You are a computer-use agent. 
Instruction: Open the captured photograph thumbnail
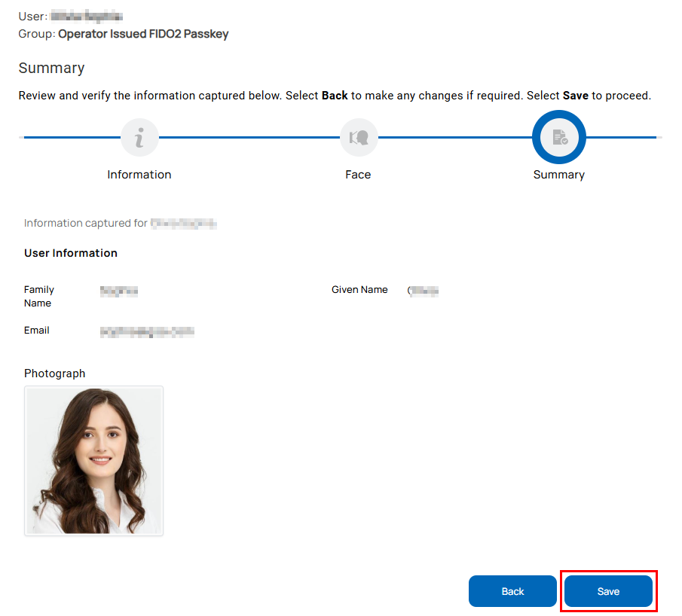click(93, 460)
